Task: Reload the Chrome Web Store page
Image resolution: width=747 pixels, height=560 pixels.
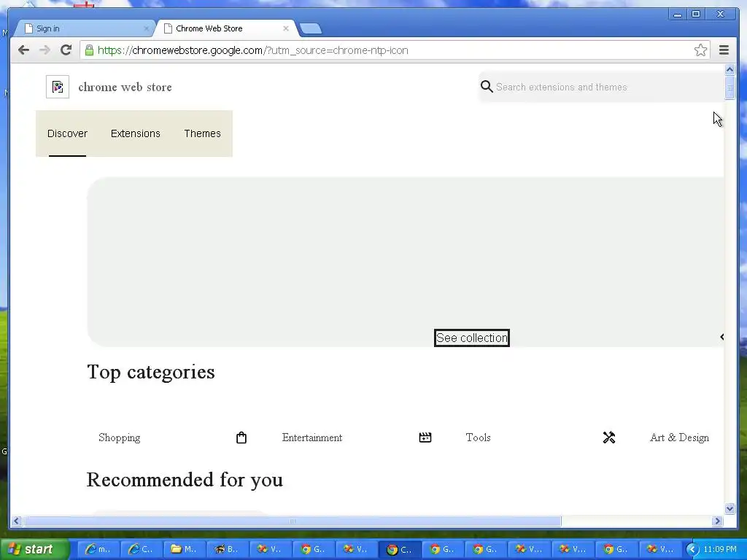Action: tap(66, 50)
